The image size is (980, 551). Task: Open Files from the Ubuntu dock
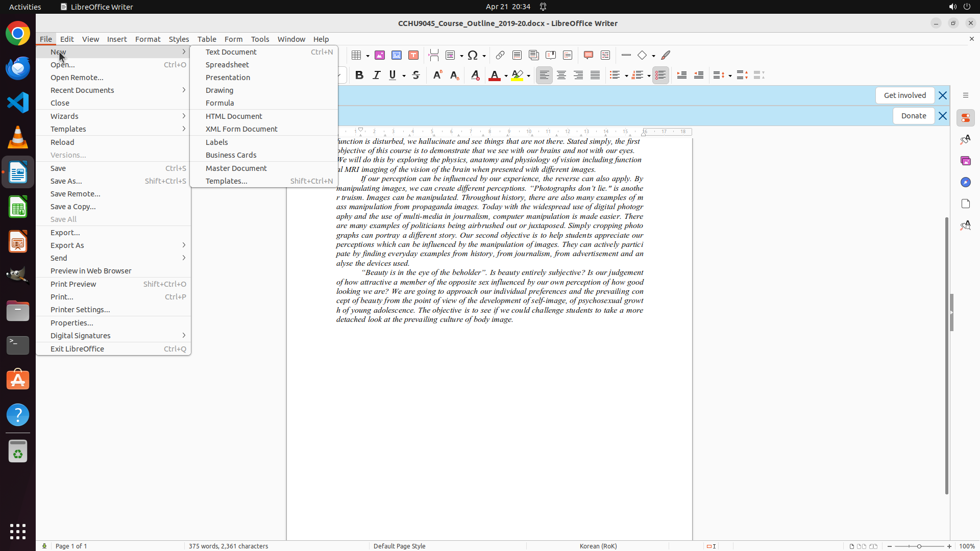(x=18, y=311)
